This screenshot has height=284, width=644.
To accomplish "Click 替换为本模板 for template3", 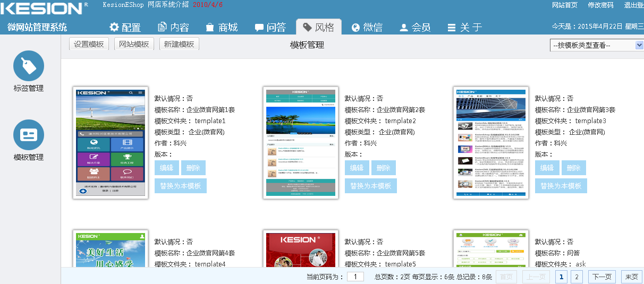I will 561,186.
